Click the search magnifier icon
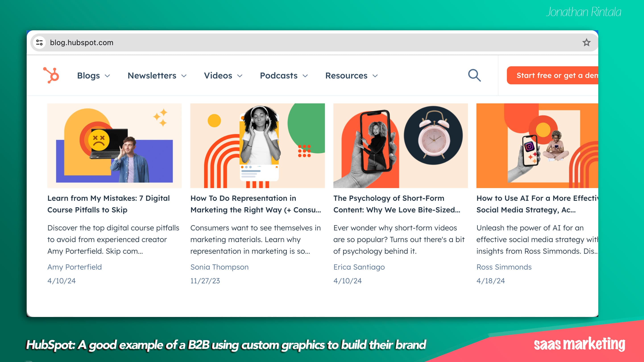Screen dimensions: 644x362 [474, 75]
